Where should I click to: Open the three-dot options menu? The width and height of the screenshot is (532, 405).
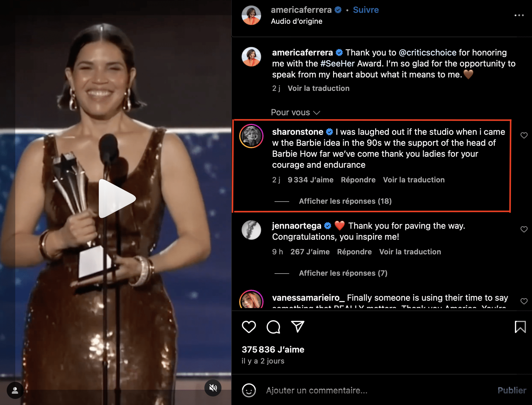click(519, 15)
